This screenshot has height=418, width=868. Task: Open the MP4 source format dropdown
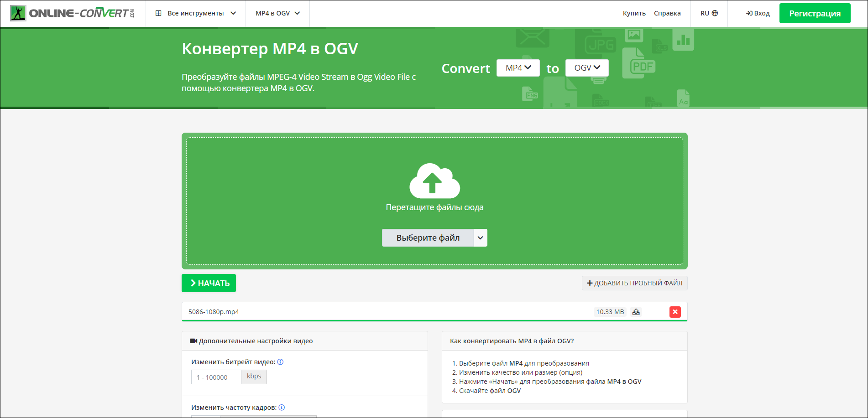518,68
